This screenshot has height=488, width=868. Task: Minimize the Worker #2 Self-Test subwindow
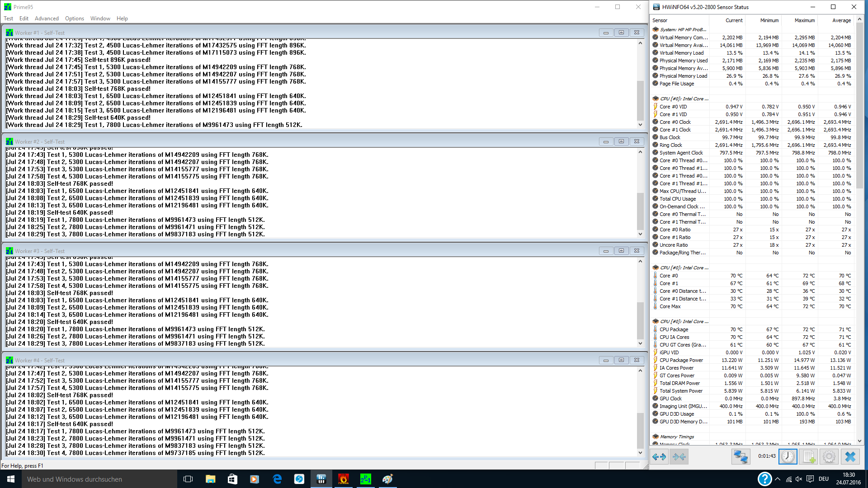point(606,141)
